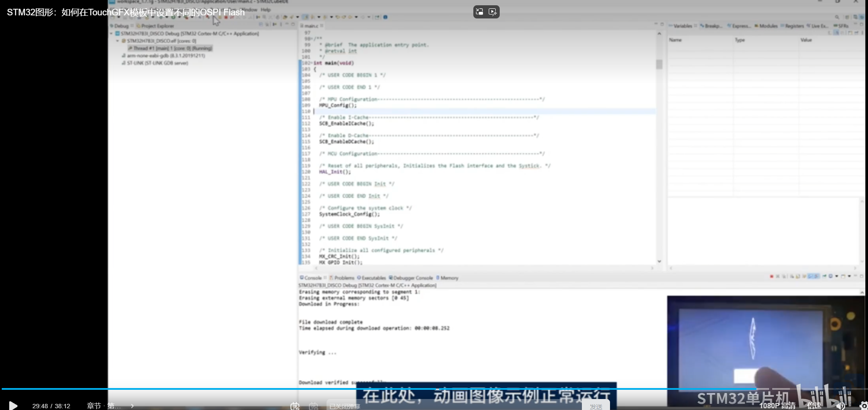The height and width of the screenshot is (410, 868).
Task: Open danmaku settings icon
Action: tap(313, 406)
